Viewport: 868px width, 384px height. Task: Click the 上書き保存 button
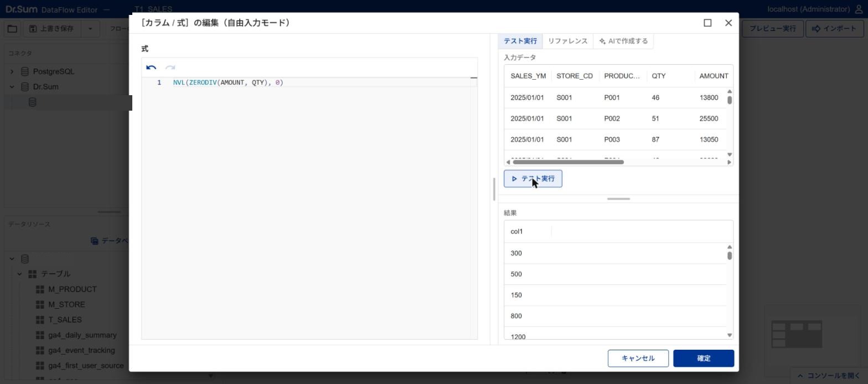(x=51, y=29)
